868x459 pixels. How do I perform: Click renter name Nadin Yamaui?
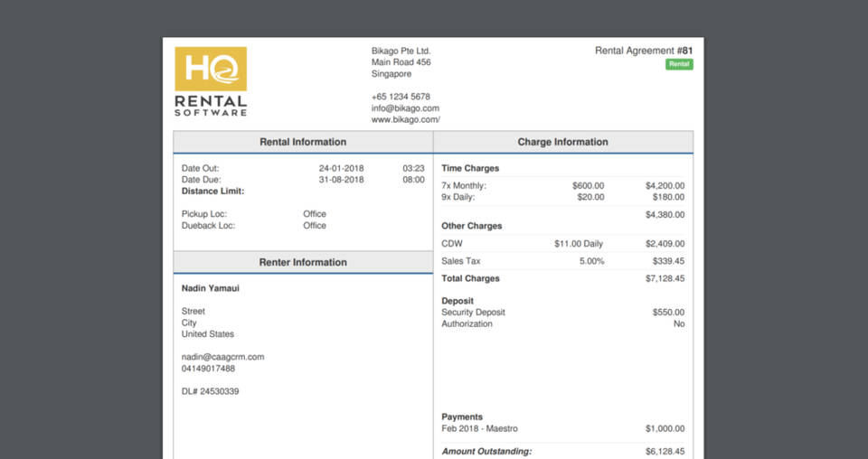pos(211,288)
